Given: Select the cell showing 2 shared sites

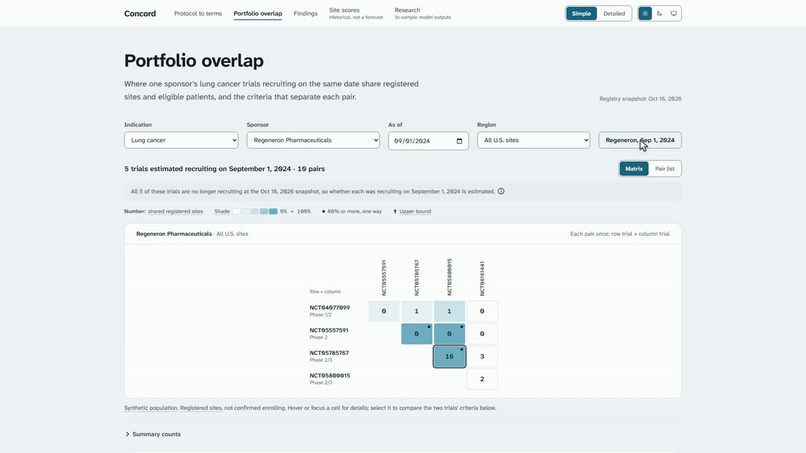Looking at the screenshot, I should pyautogui.click(x=482, y=379).
